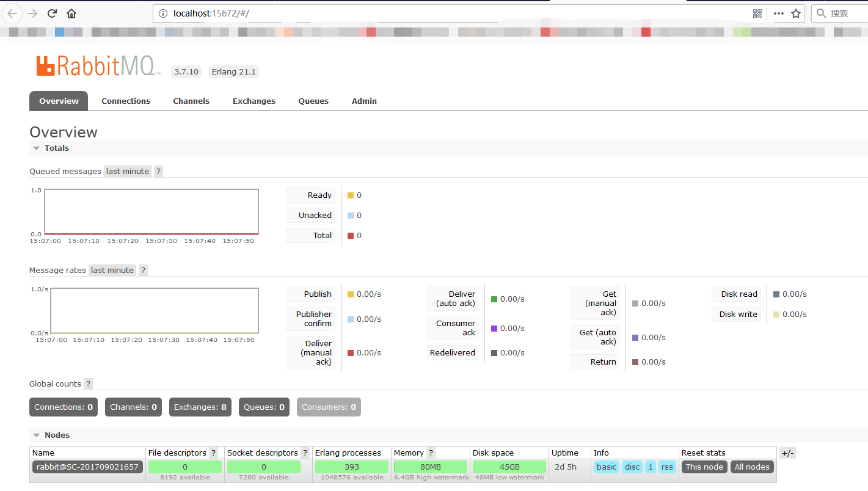Click the Disk write label
Screen dimensions: 868x491
736,315
